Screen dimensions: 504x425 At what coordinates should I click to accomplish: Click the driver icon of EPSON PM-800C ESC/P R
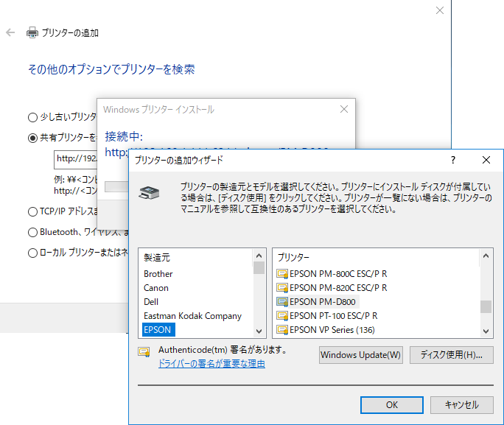(282, 274)
